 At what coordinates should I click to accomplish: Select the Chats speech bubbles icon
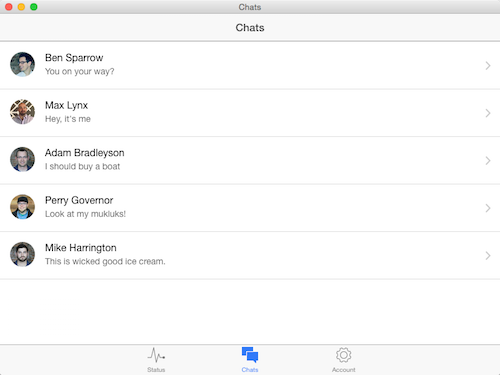click(x=250, y=355)
